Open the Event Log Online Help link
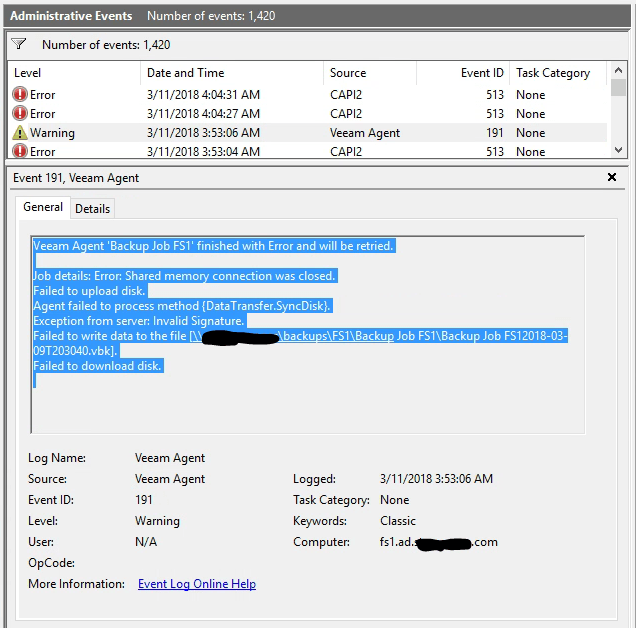The image size is (636, 628). pos(197,583)
